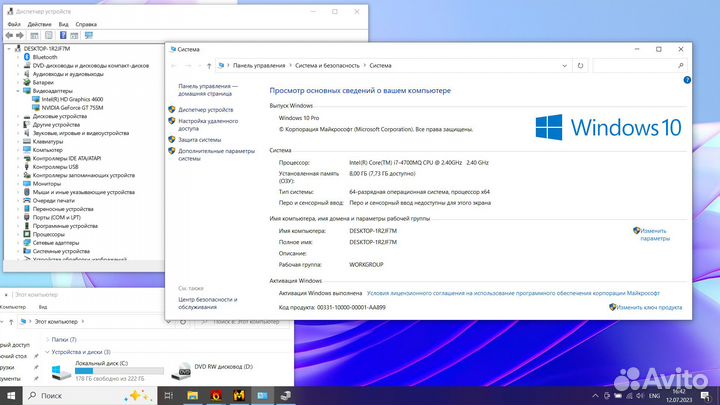Expand the Сетевые адаптеры category

18,243
